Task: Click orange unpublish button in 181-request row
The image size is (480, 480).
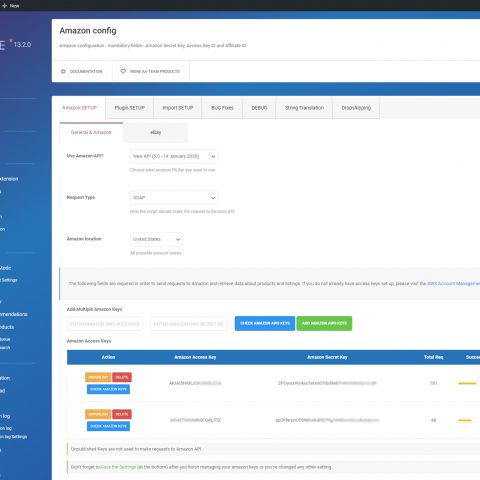Action: [98, 377]
